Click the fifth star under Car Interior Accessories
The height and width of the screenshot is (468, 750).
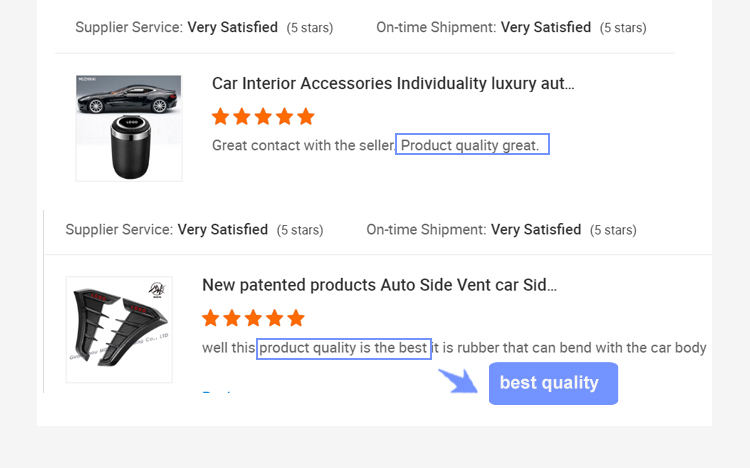coord(305,117)
